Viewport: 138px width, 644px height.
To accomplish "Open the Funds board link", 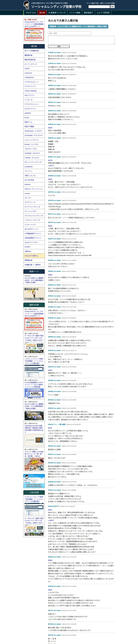I will pyautogui.click(x=34, y=118).
